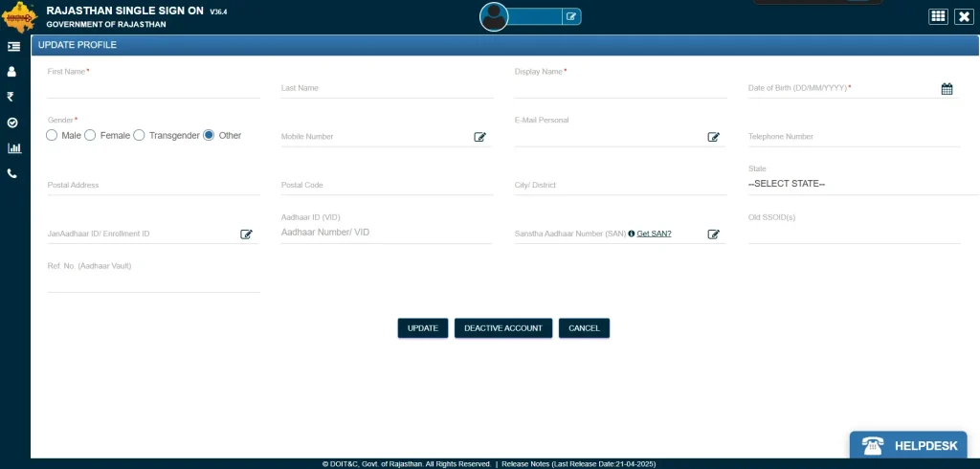980x469 pixels.
Task: Select the Male gender option
Action: [52, 135]
